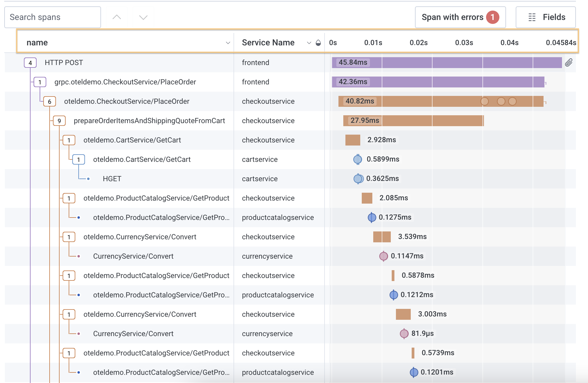The width and height of the screenshot is (588, 383).
Task: Collapse oteldemo.CheckoutService/PlaceOrder node showing 6
Action: click(50, 101)
